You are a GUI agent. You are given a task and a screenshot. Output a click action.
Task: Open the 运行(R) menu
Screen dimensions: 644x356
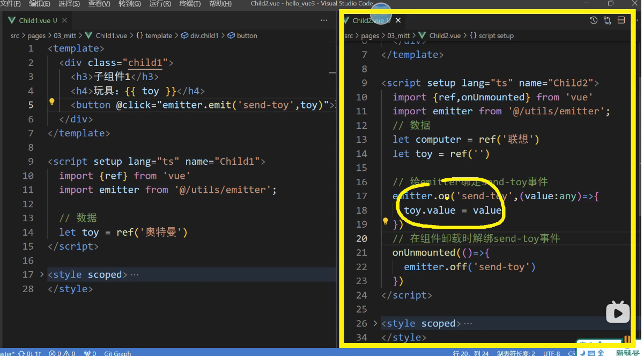(160, 4)
